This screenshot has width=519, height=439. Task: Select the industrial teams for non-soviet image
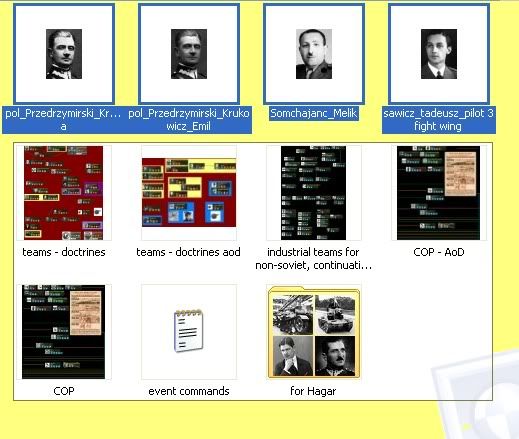[314, 193]
